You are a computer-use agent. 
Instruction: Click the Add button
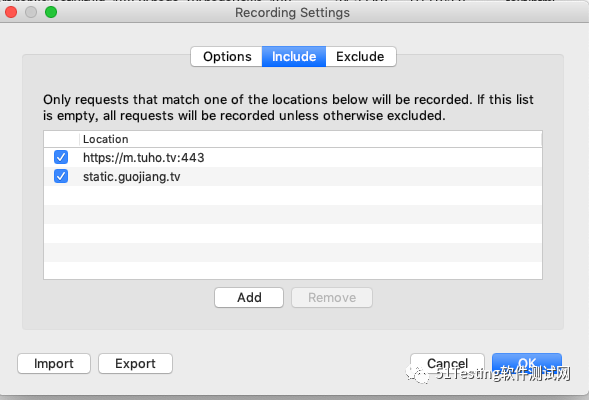249,297
